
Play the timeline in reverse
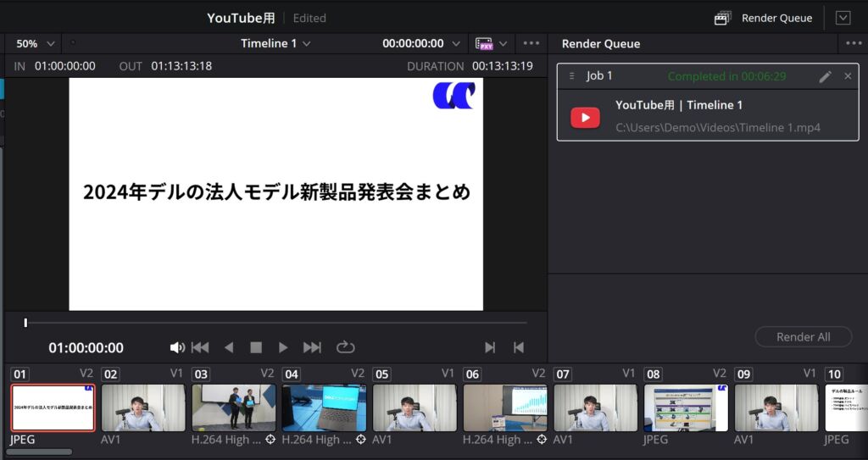pos(229,347)
